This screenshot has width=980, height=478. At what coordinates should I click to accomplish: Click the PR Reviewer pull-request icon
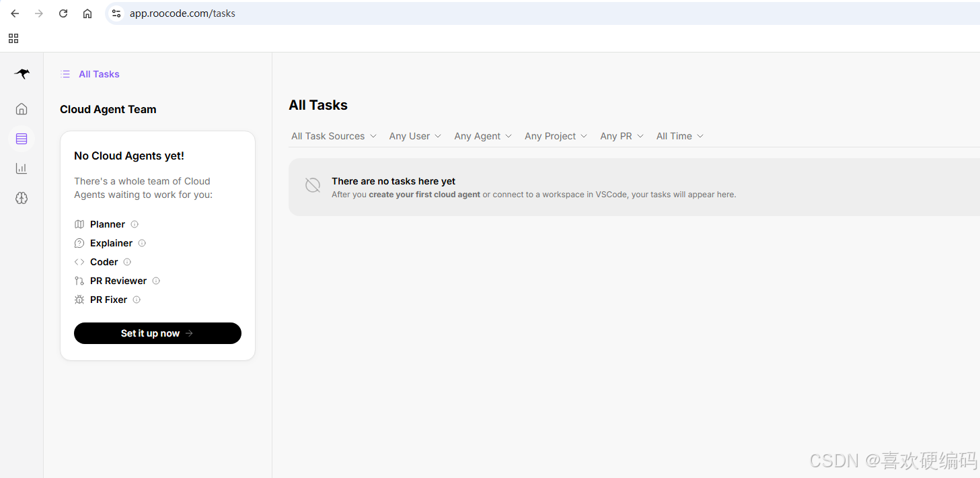pos(79,281)
